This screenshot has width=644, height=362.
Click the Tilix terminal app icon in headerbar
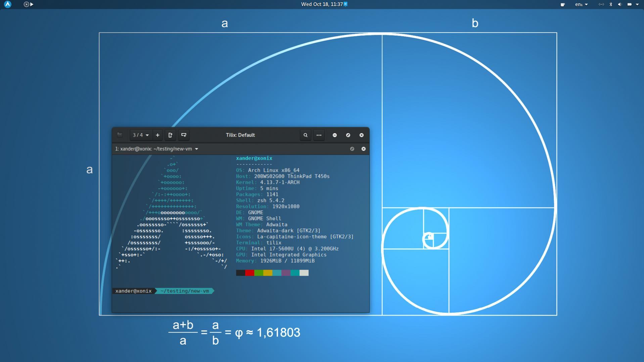[x=120, y=135]
